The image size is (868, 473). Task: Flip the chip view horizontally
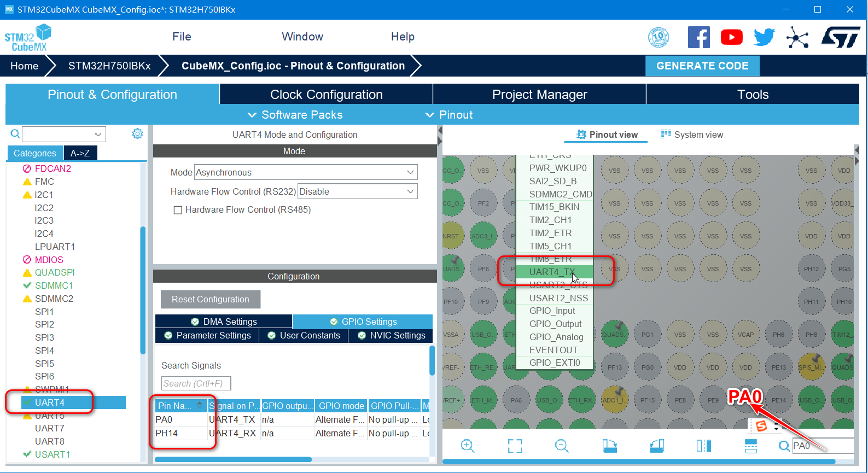(x=704, y=446)
